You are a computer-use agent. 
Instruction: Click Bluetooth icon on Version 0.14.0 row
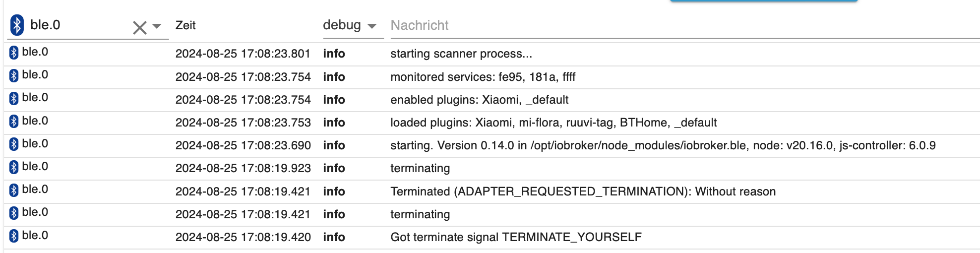tap(14, 144)
